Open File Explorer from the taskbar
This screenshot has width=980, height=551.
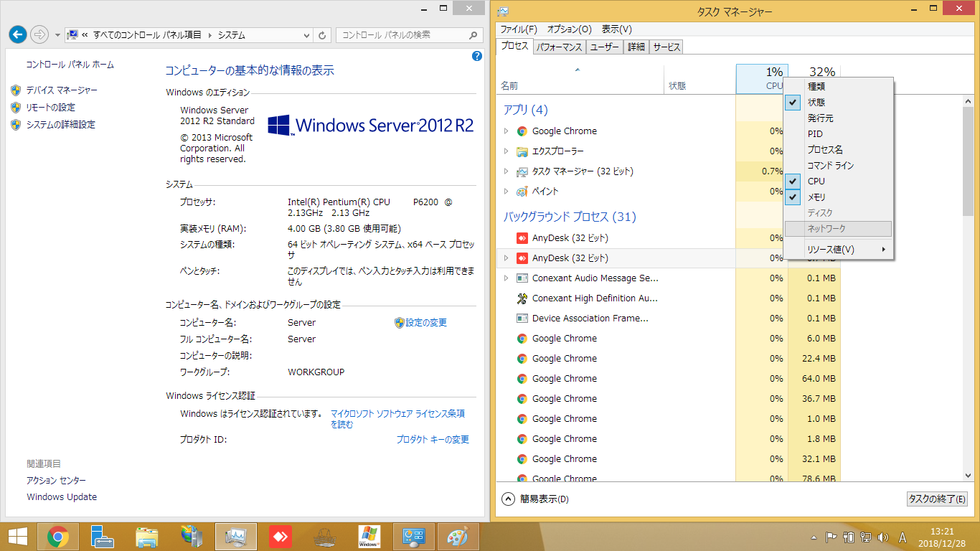point(147,537)
